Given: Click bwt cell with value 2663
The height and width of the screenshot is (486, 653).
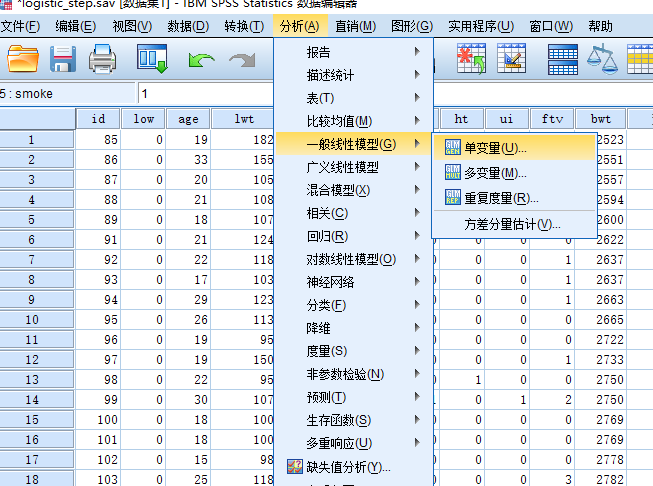Looking at the screenshot, I should (601, 299).
